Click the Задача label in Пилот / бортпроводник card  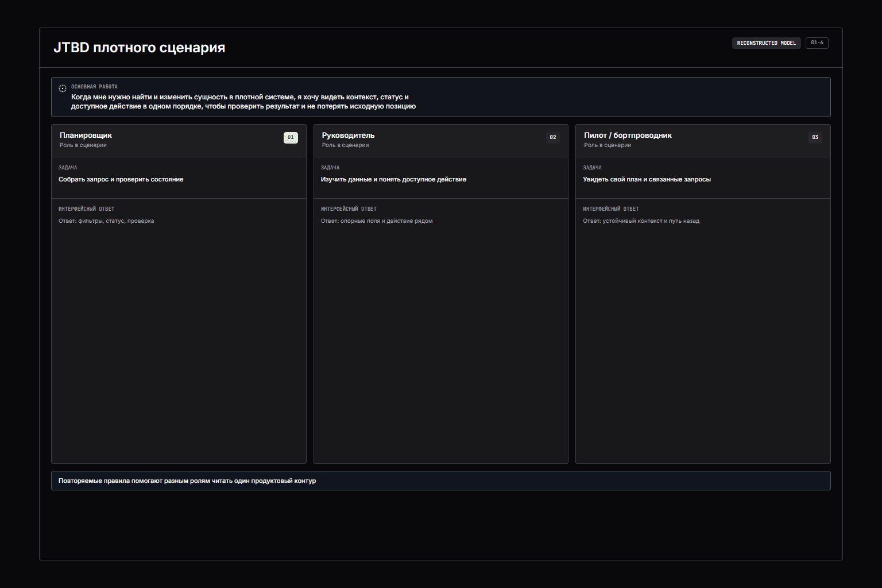pos(592,168)
